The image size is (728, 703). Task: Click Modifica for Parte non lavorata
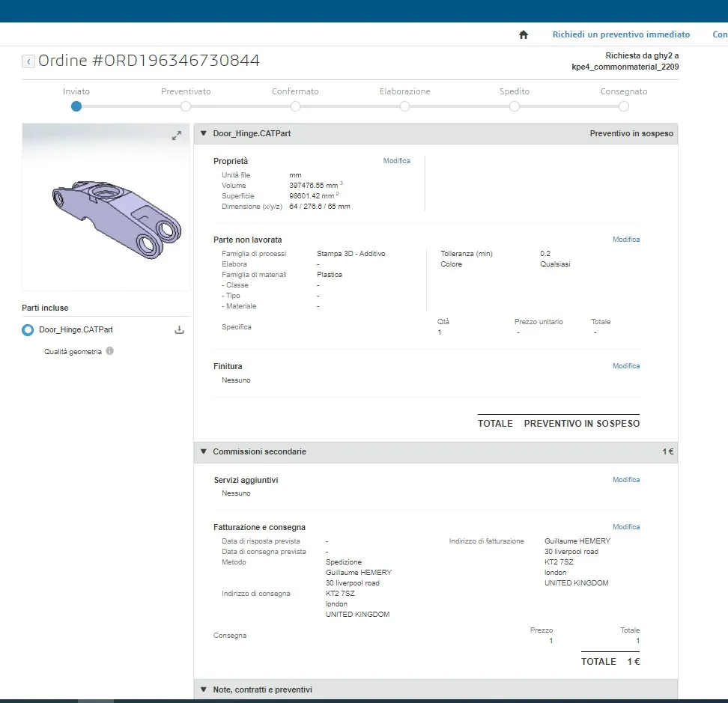coord(626,240)
